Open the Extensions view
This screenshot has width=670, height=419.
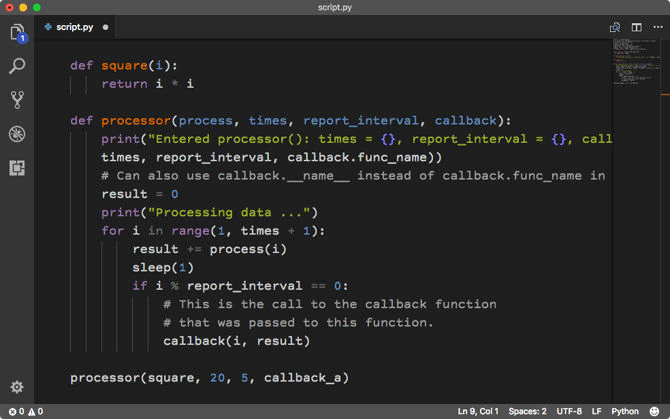tap(17, 168)
